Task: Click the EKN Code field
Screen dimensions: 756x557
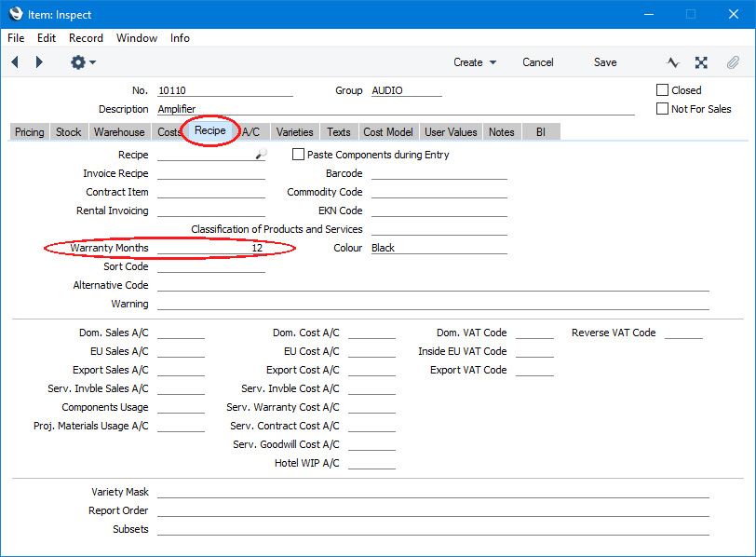Action: click(439, 211)
